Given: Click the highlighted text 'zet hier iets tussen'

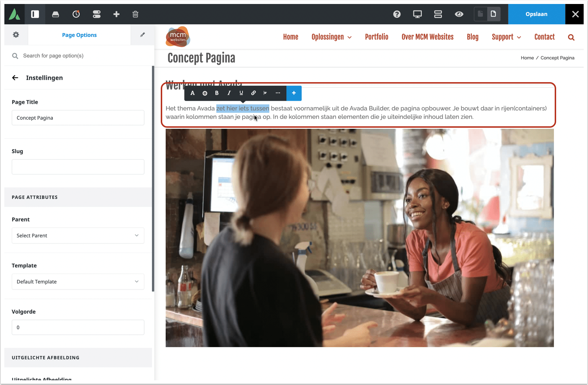Looking at the screenshot, I should 243,108.
